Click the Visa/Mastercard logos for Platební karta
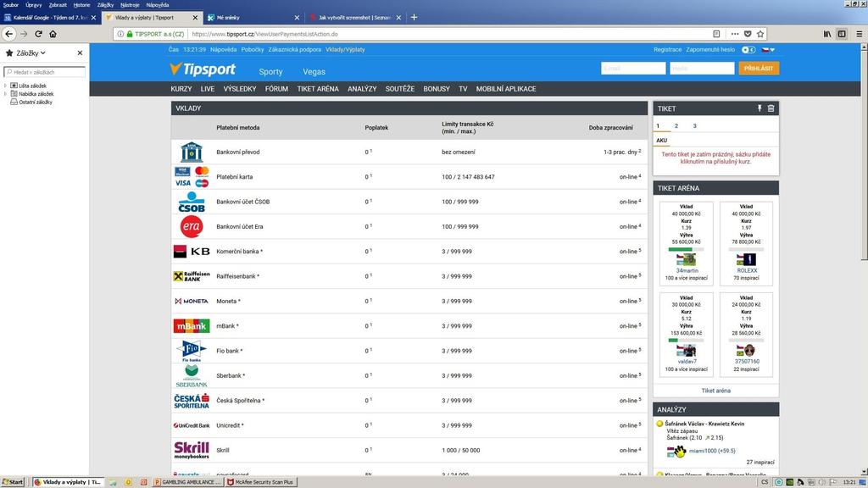The height and width of the screenshot is (488, 868). (192, 176)
